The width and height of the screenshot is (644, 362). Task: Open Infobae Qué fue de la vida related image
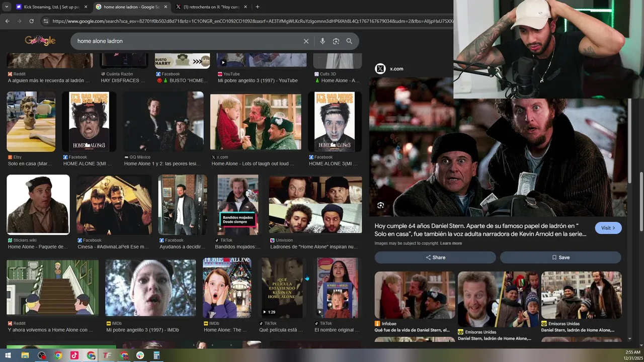[415, 295]
